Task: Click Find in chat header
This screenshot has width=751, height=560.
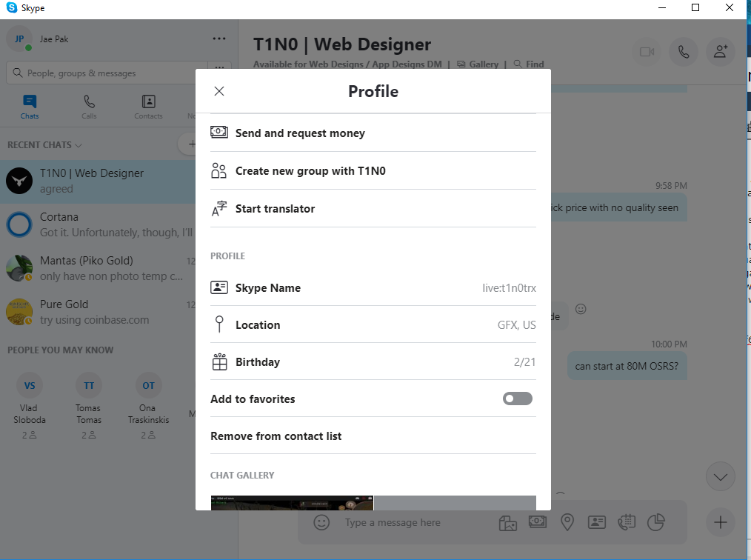Action: tap(529, 64)
